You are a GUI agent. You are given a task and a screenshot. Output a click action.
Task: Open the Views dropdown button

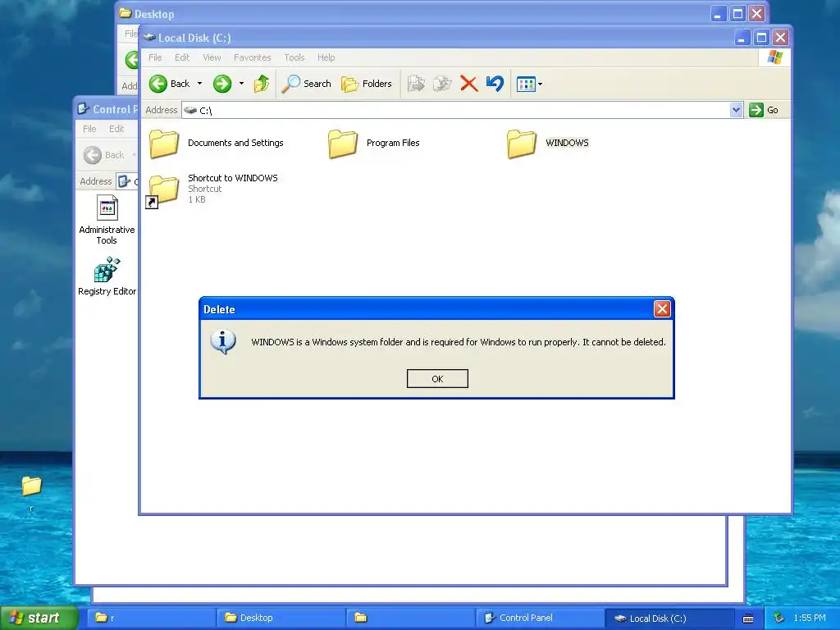point(529,84)
